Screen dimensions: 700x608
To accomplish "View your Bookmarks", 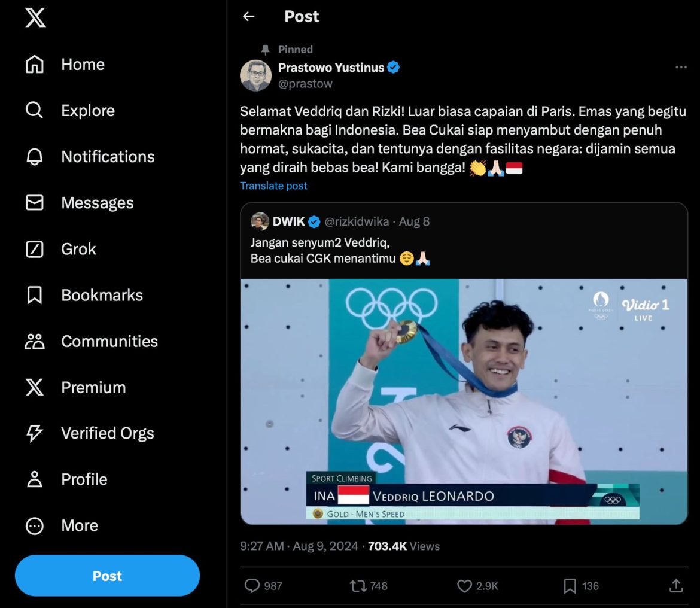I will (x=101, y=295).
